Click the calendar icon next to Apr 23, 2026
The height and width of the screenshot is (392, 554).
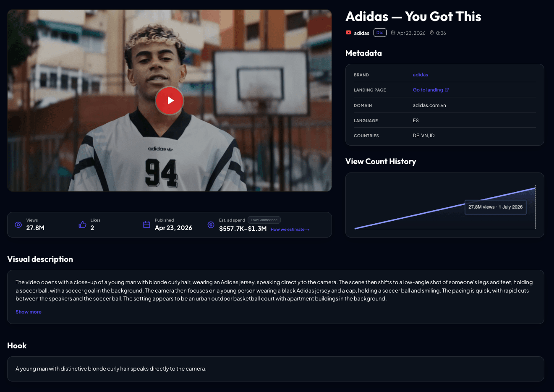click(393, 32)
